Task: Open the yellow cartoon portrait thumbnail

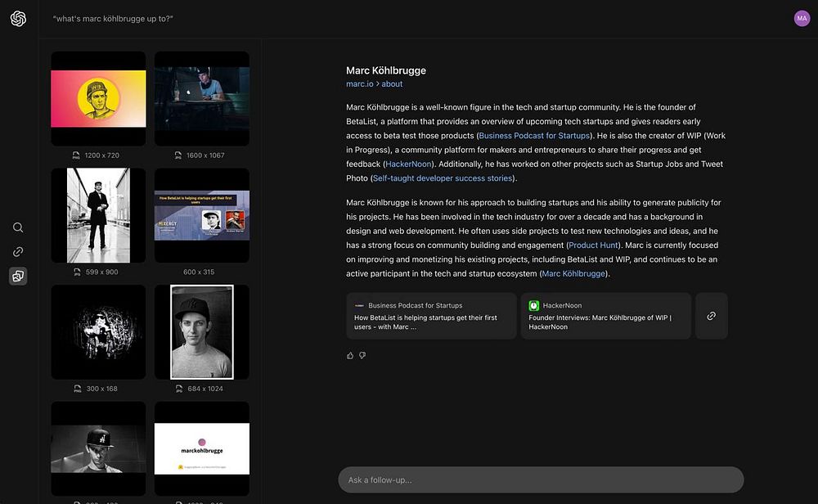Action: (x=99, y=99)
